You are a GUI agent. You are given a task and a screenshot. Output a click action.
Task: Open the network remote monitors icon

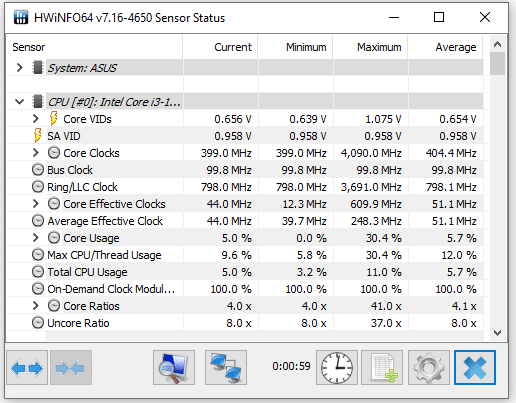226,368
